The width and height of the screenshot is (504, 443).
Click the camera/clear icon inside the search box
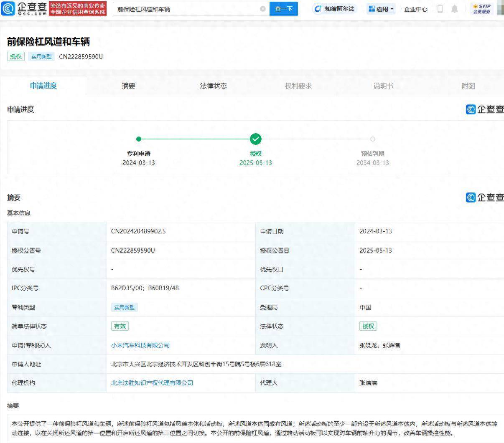(263, 8)
